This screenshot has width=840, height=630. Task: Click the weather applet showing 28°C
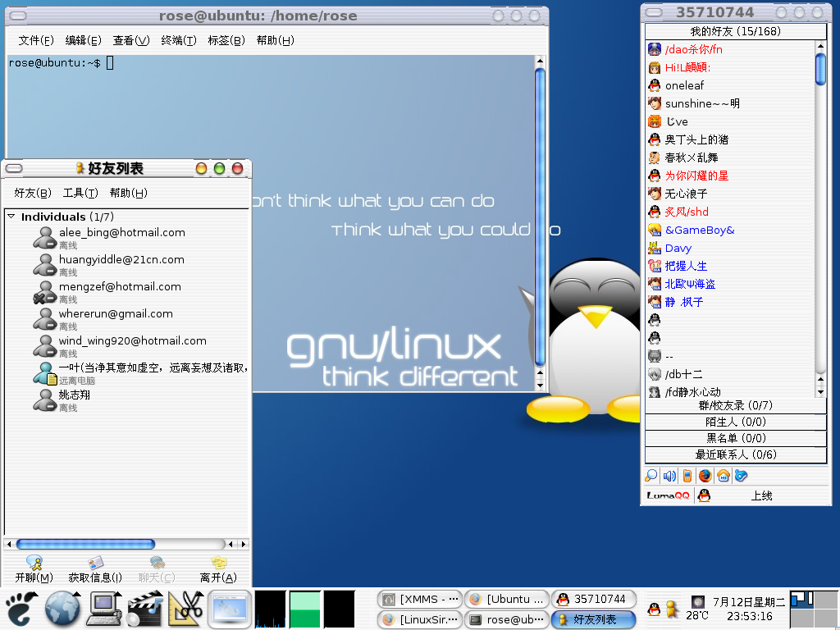pyautogui.click(x=697, y=609)
